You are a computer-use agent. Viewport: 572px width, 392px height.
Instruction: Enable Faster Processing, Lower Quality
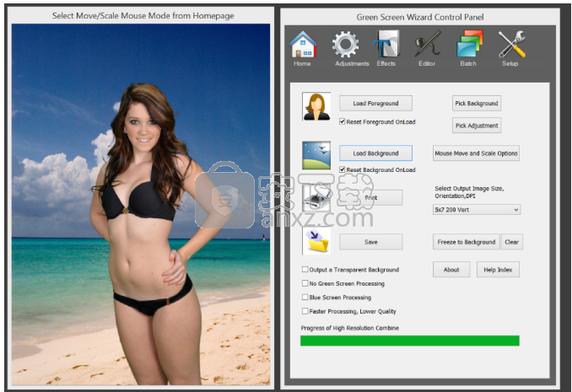click(305, 311)
